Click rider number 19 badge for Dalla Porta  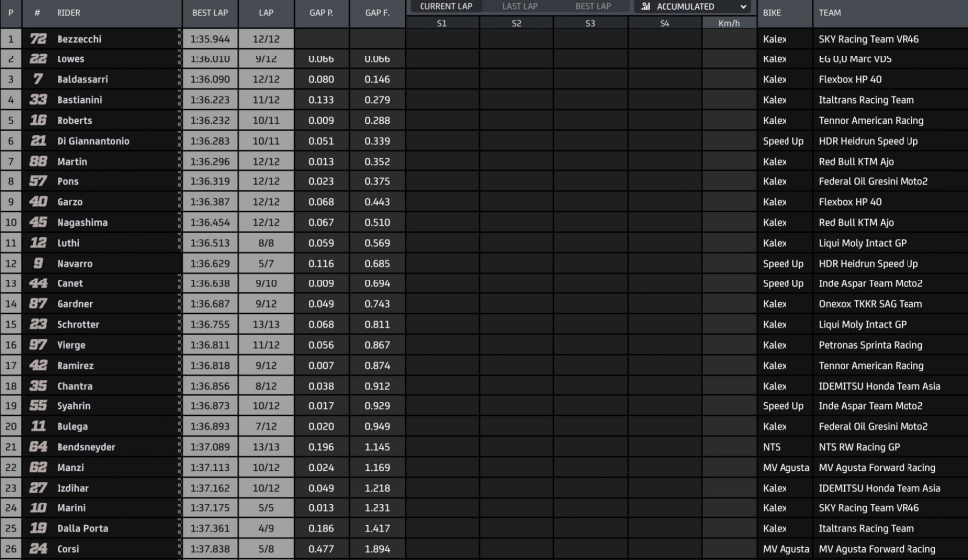(x=38, y=528)
